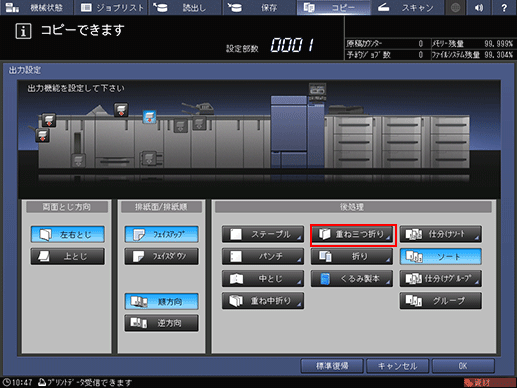Click the 設定部数 counter value 0001
Image resolution: width=517 pixels, height=388 pixels.
(292, 45)
